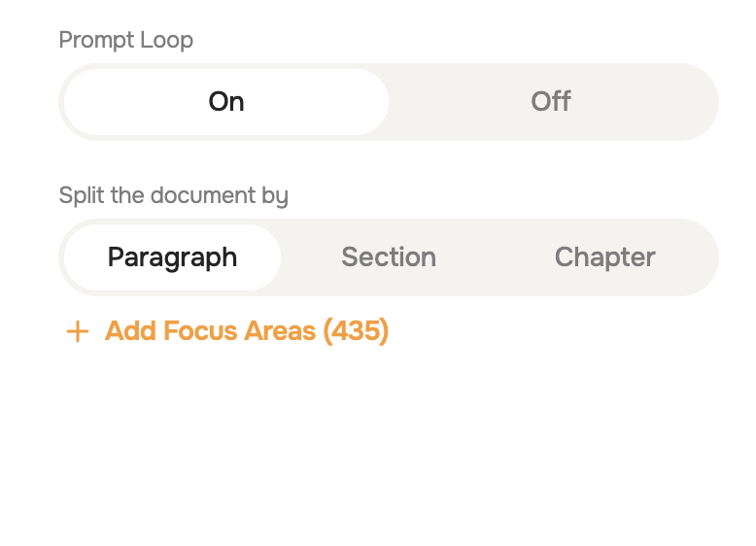
Task: Disable the Prompt Loop option
Action: pyautogui.click(x=551, y=102)
